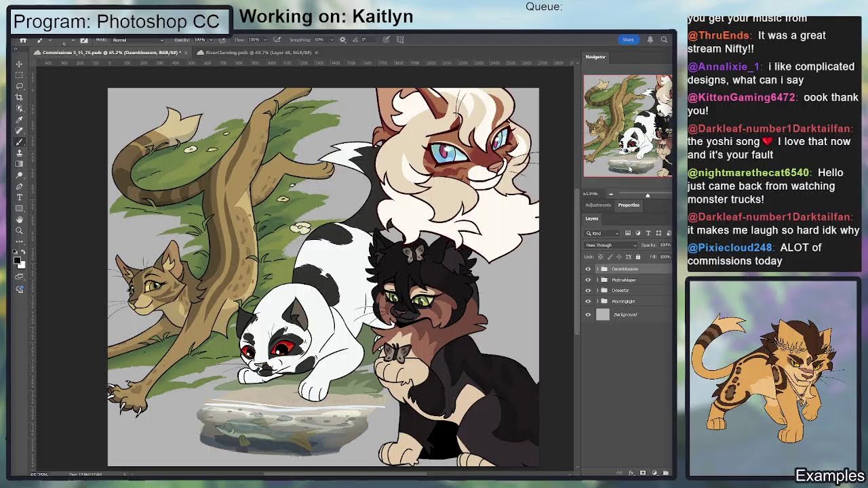Swap foreground and background colors

tap(23, 252)
